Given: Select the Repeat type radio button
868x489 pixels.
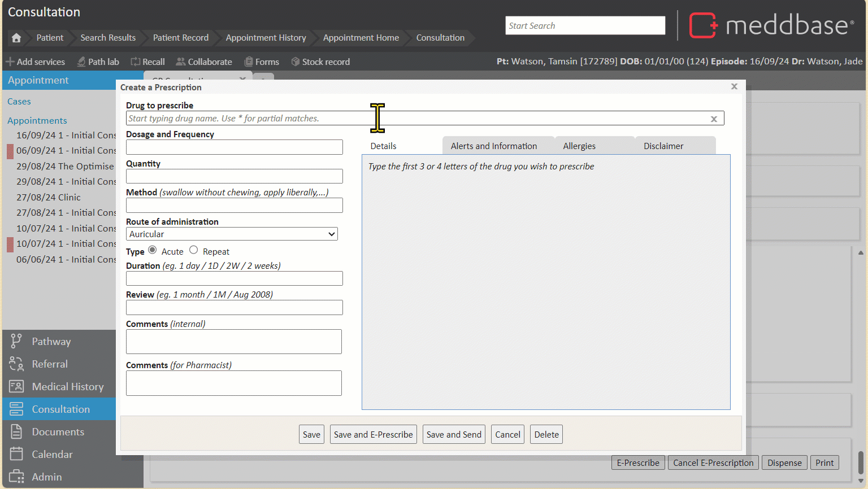Looking at the screenshot, I should pos(194,250).
